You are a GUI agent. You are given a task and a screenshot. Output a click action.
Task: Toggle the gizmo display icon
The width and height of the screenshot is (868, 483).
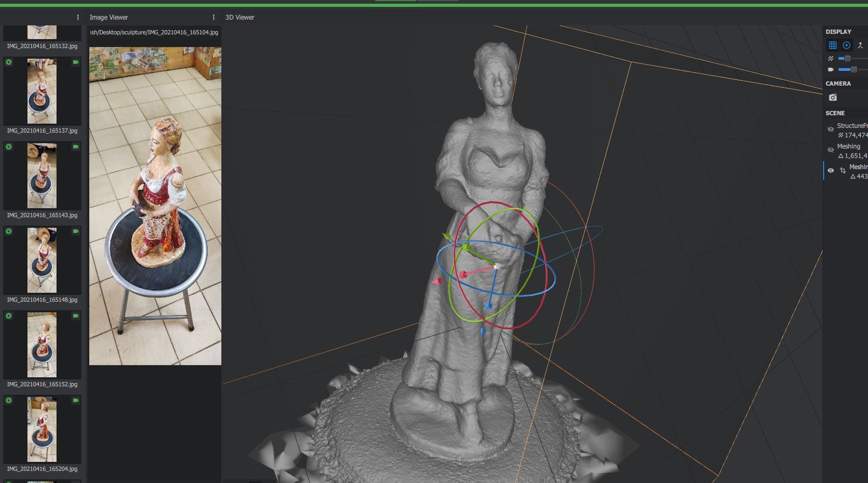tap(846, 45)
